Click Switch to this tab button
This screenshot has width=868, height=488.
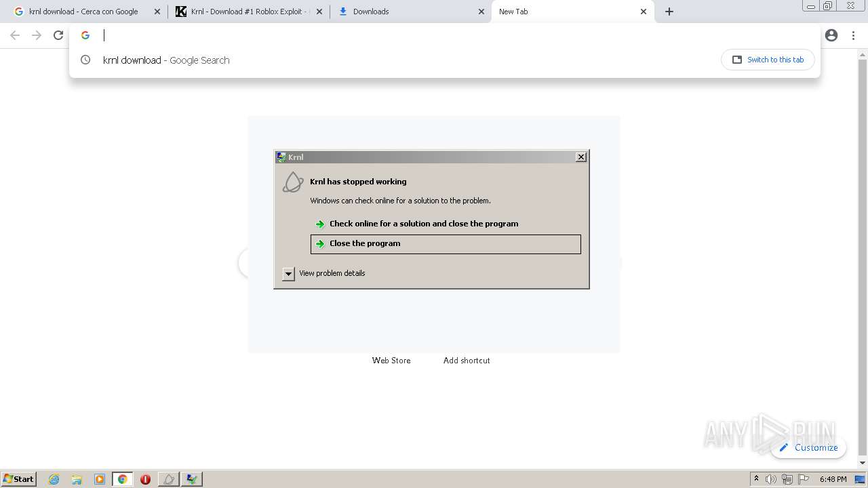(x=768, y=60)
